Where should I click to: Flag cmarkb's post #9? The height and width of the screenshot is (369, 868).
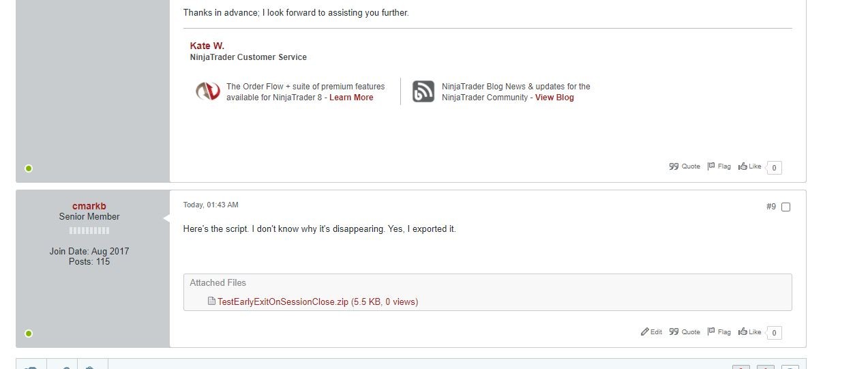(x=719, y=332)
